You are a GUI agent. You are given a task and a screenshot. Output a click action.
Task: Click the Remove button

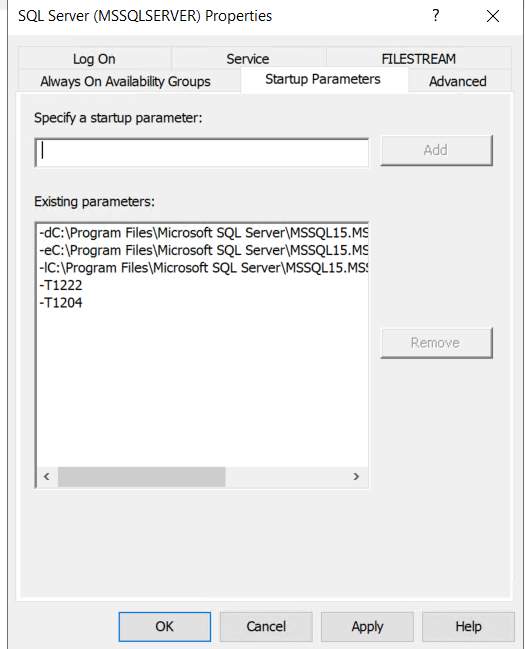[436, 343]
